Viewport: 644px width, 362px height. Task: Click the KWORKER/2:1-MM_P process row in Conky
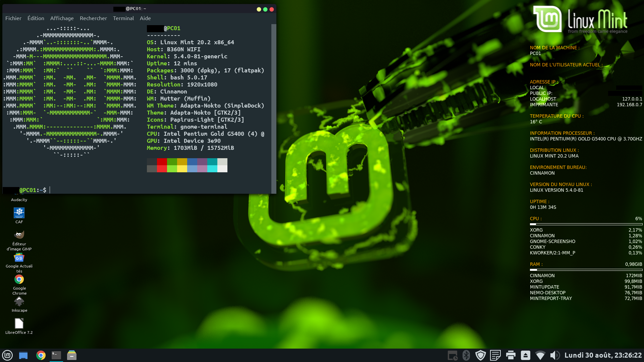click(586, 253)
